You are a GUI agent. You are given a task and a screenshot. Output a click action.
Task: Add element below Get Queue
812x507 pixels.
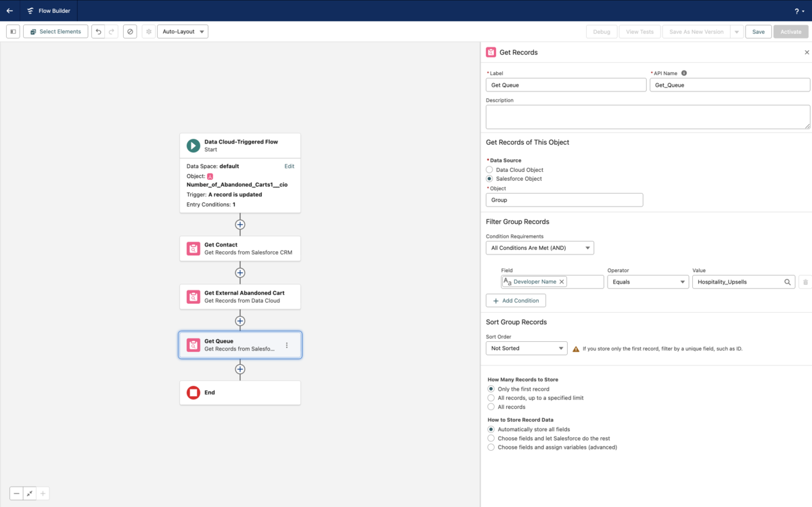tap(240, 369)
